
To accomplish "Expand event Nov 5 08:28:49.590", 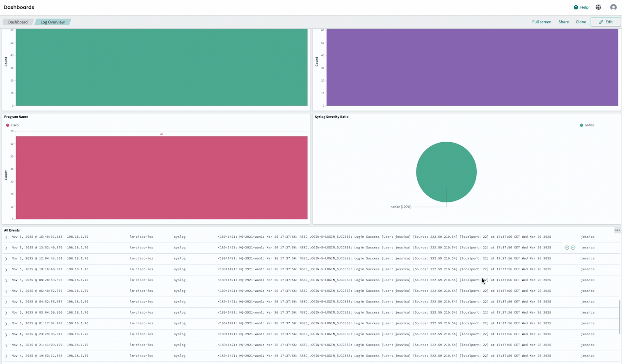I will click(6, 280).
